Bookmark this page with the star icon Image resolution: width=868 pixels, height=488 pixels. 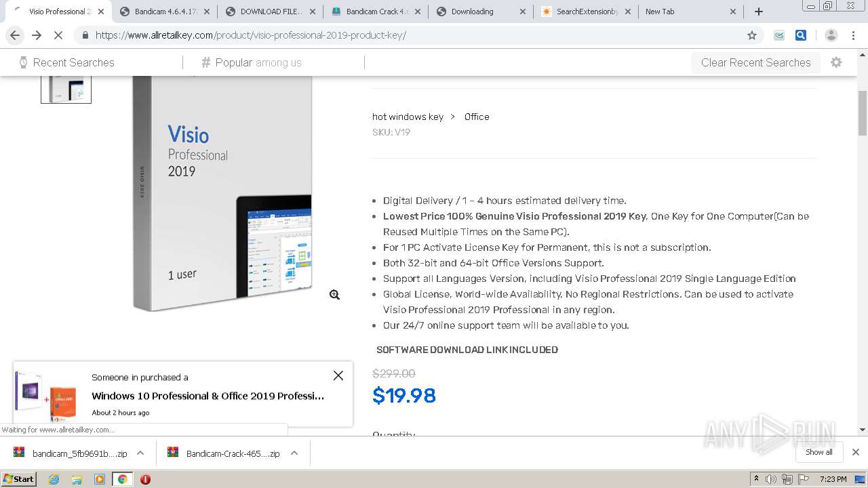pos(751,35)
